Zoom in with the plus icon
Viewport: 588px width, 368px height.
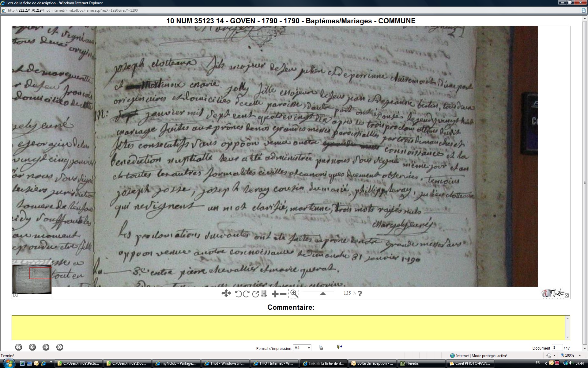pyautogui.click(x=275, y=294)
